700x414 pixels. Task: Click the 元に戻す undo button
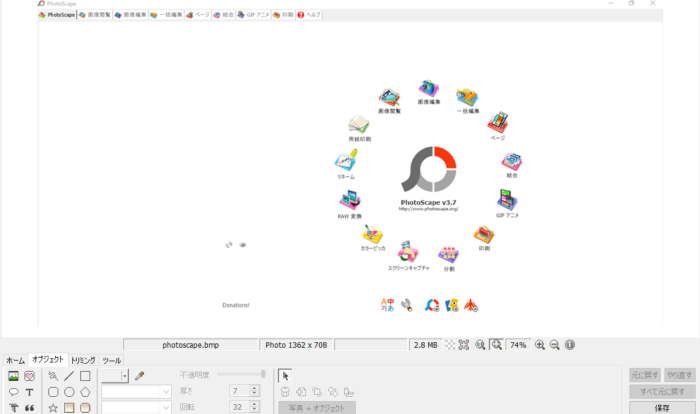pyautogui.click(x=645, y=375)
